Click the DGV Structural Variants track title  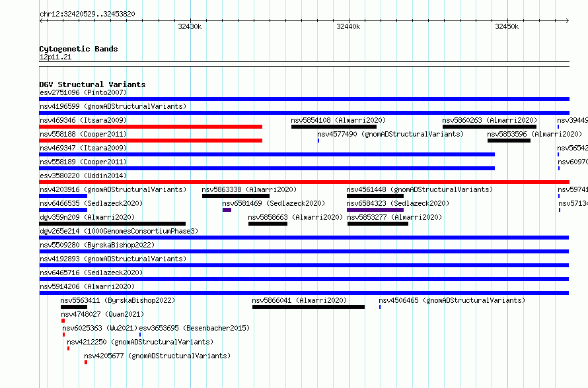tap(92, 84)
